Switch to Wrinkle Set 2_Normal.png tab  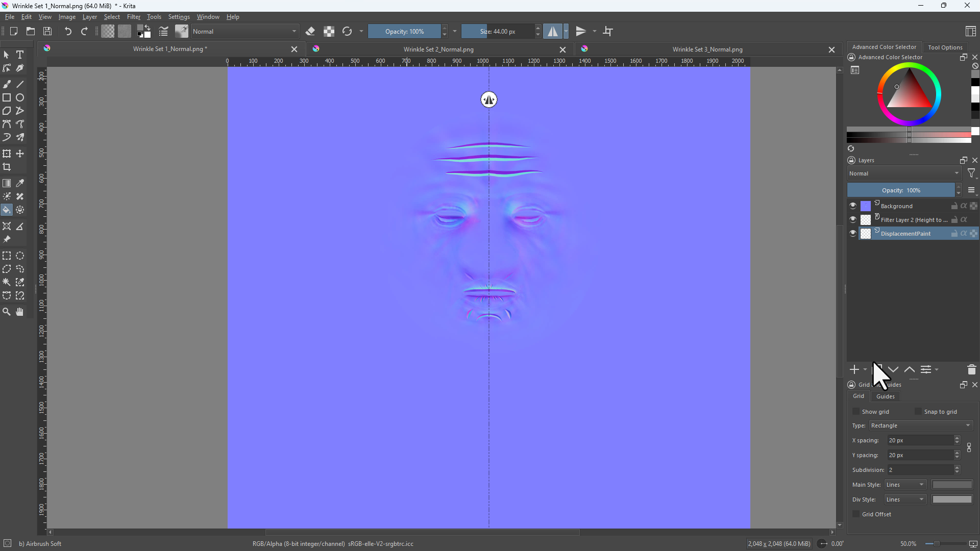tap(438, 49)
